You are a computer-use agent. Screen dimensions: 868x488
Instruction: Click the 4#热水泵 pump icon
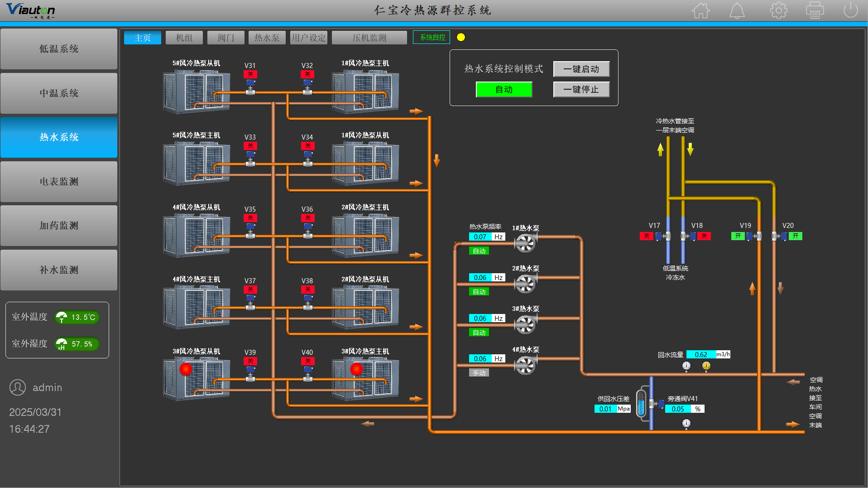tap(526, 365)
